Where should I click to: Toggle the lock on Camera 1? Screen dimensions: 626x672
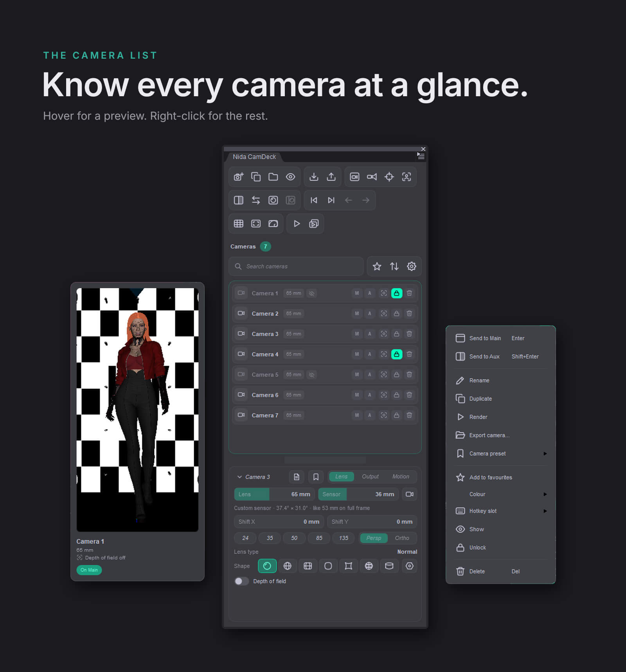pyautogui.click(x=397, y=293)
